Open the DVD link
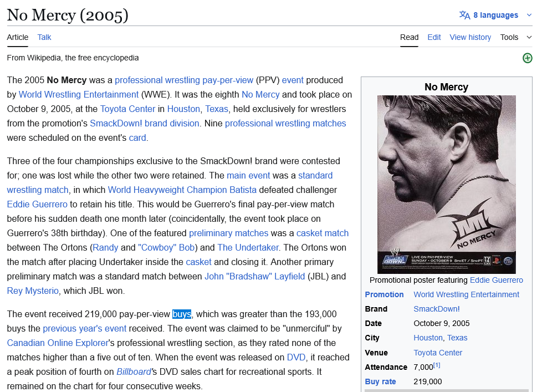The width and height of the screenshot is (537, 392). 296,357
